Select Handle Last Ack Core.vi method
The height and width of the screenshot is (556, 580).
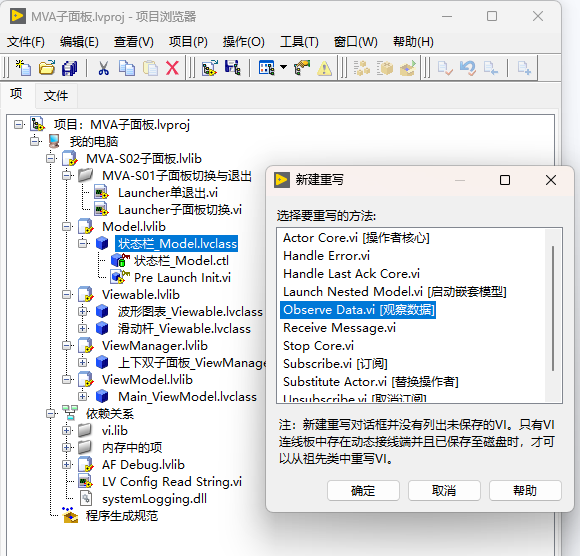tap(351, 274)
